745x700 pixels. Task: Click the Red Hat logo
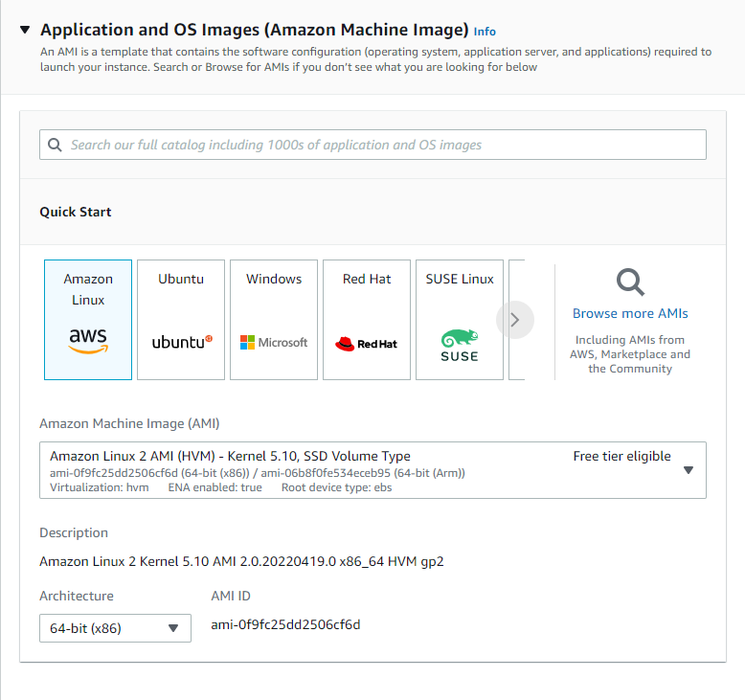(367, 343)
